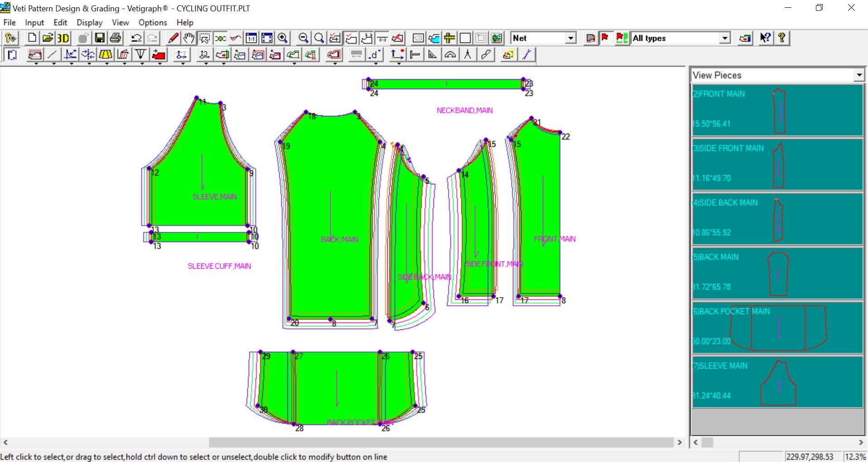The width and height of the screenshot is (868, 462).
Task: Open the Options menu
Action: pyautogui.click(x=152, y=22)
